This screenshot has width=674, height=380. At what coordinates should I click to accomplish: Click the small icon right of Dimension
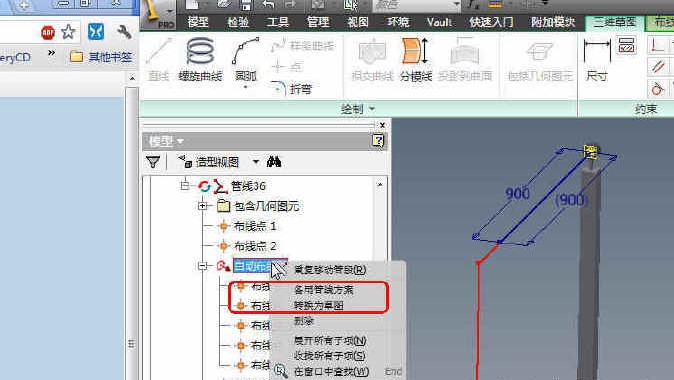click(627, 46)
